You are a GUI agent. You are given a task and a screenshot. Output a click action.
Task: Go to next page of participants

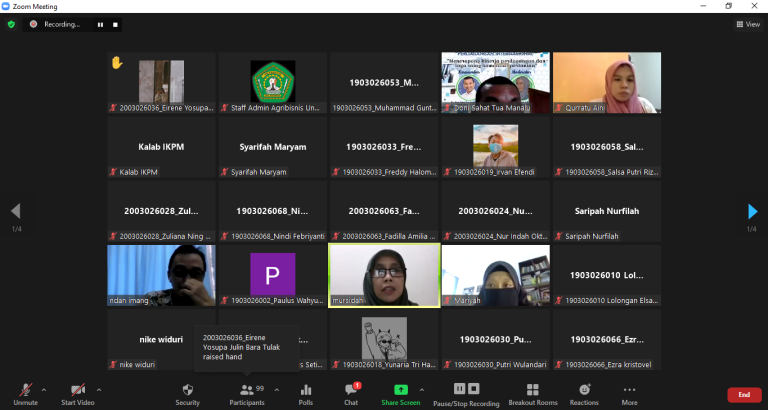752,211
